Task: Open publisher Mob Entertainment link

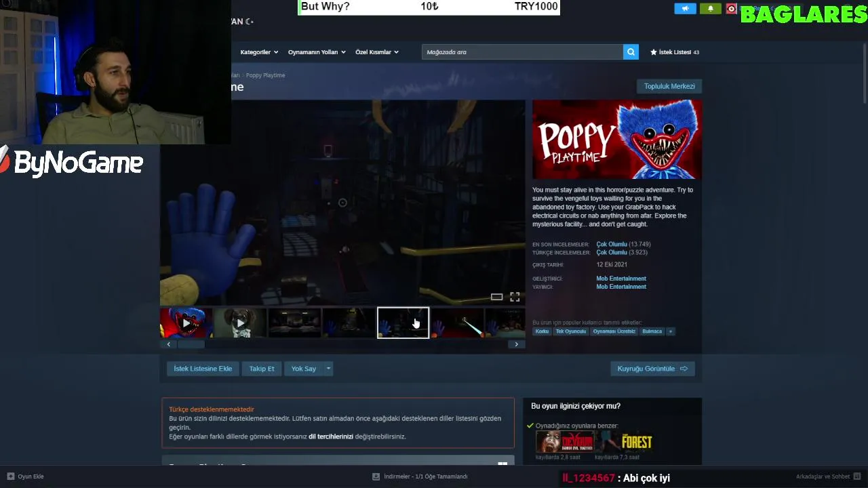Action: [x=621, y=287]
